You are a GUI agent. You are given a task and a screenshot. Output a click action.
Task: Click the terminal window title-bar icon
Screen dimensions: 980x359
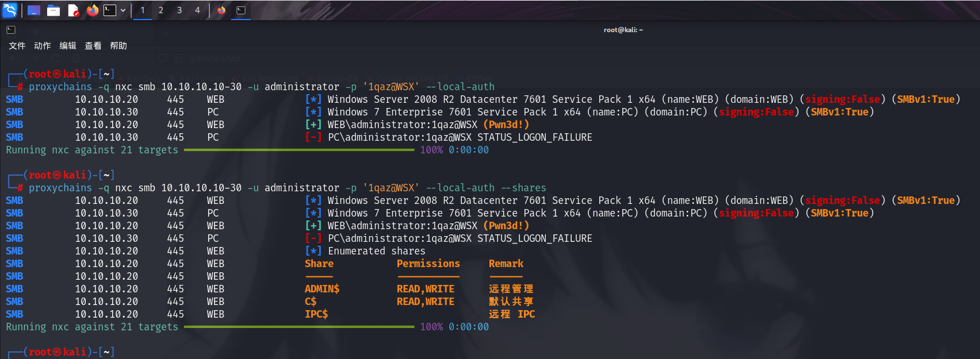tap(11, 30)
